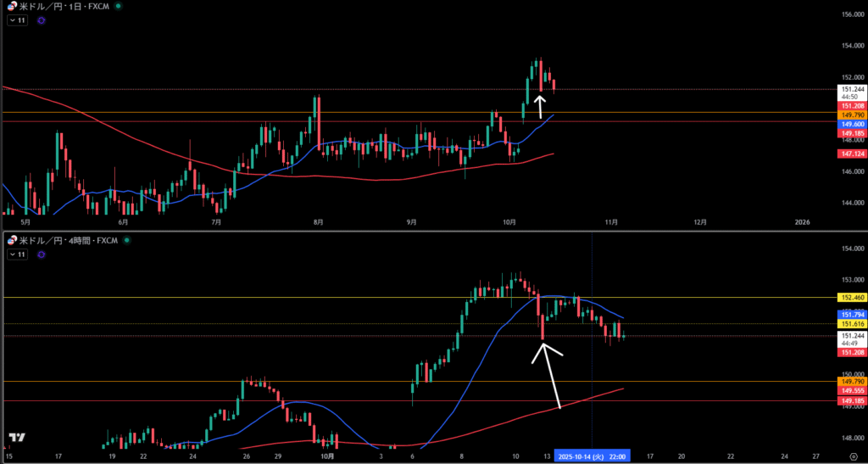
Task: Click the currency flag icon on 4-hour chart
Action: [x=11, y=241]
